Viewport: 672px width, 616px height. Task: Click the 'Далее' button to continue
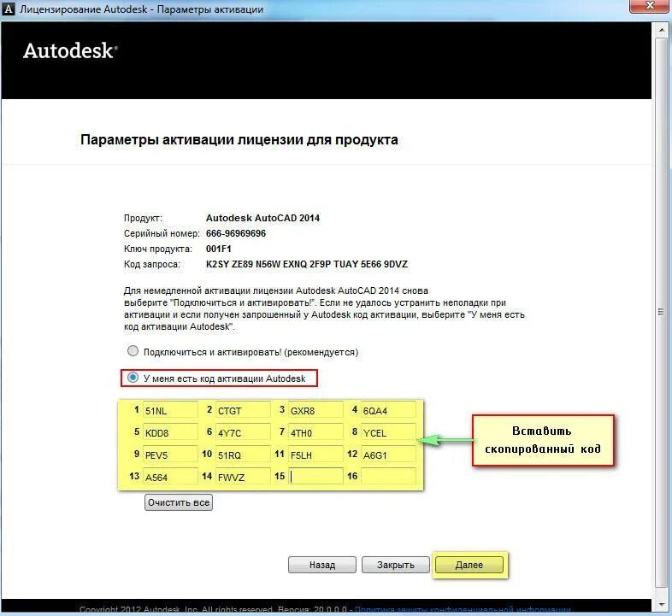[469, 565]
